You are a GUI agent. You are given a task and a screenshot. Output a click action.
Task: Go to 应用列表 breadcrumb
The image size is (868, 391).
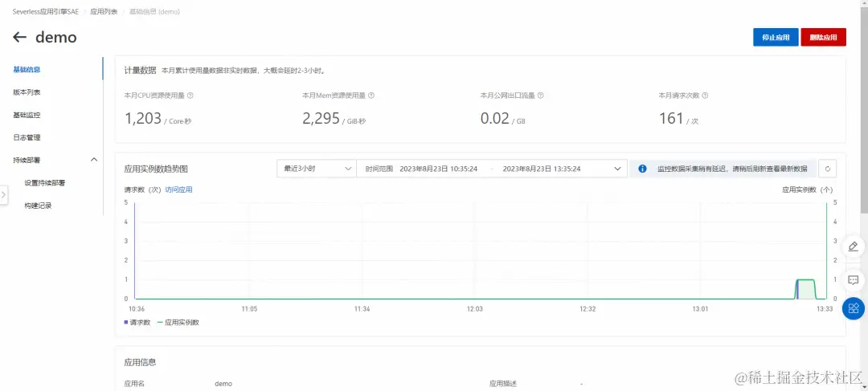(104, 11)
